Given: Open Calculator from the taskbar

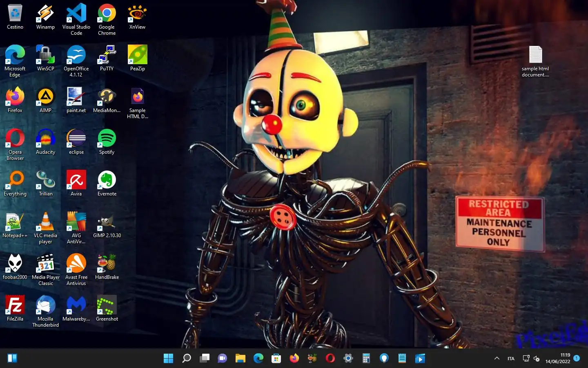Looking at the screenshot, I should click(x=366, y=359).
